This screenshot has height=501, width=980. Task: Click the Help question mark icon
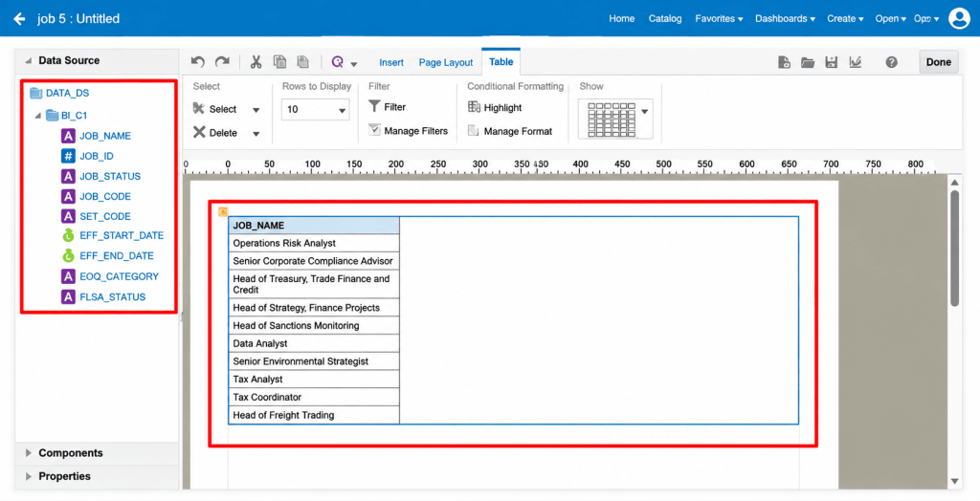(x=892, y=62)
